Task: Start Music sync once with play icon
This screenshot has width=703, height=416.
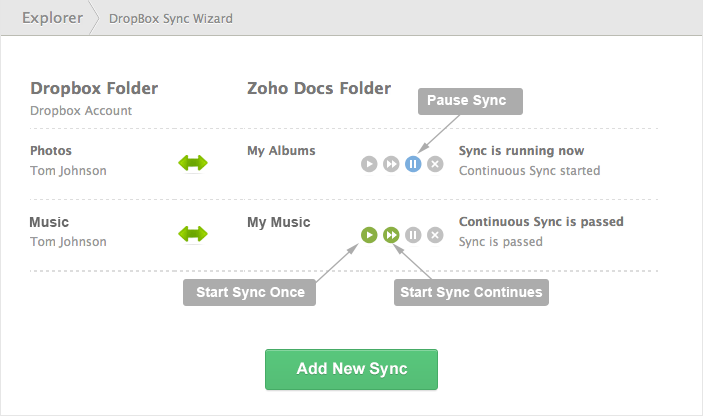Action: (x=369, y=235)
